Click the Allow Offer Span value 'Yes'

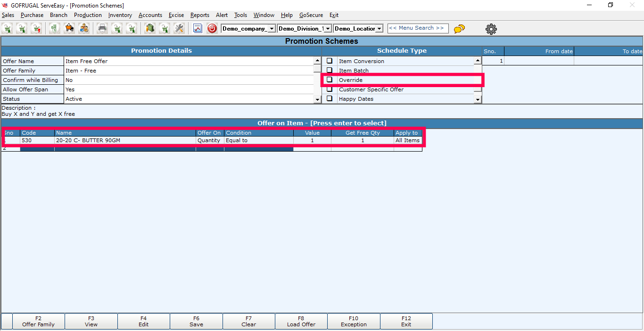coord(189,89)
